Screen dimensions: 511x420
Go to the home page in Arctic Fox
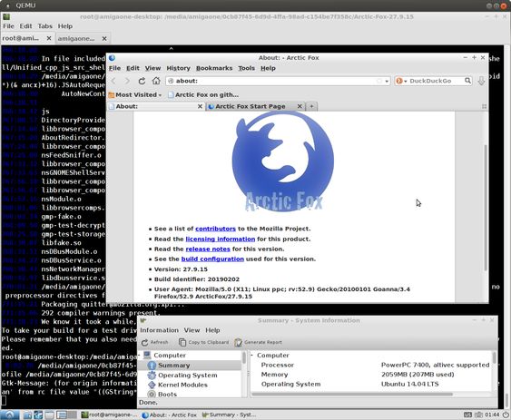tap(156, 81)
